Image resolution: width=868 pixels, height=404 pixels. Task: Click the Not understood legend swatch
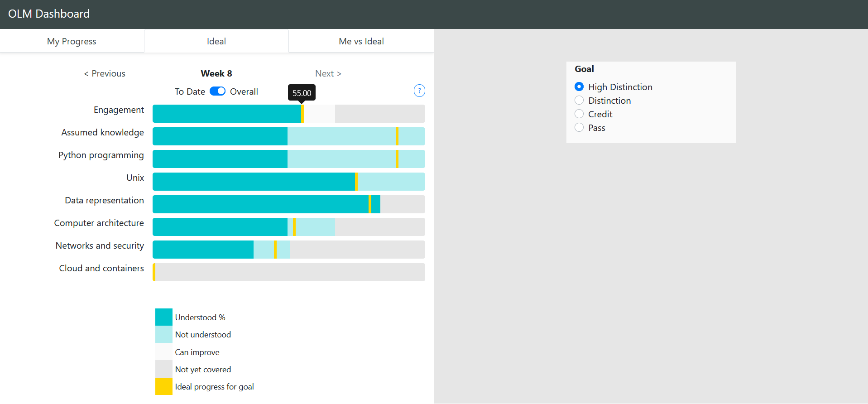(x=164, y=334)
